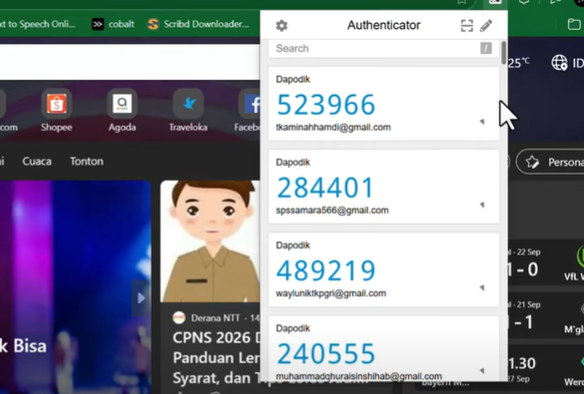
Task: Copy the code 523966
Action: [326, 105]
